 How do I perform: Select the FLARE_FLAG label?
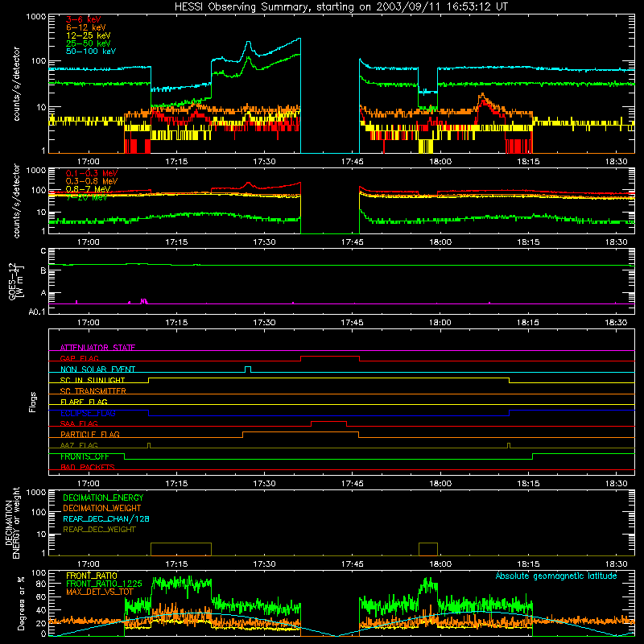(84, 402)
